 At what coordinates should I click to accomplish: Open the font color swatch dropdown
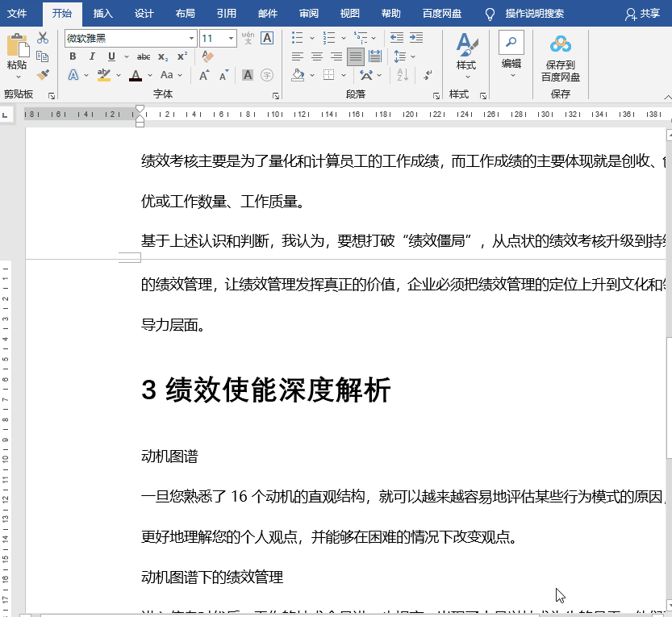(x=148, y=75)
